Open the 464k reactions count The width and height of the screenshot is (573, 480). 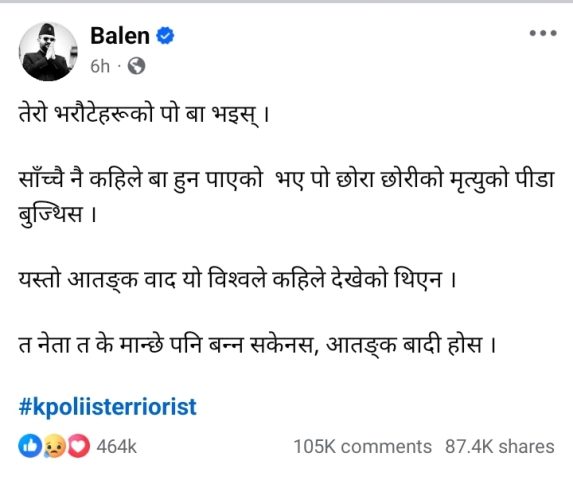pos(116,447)
